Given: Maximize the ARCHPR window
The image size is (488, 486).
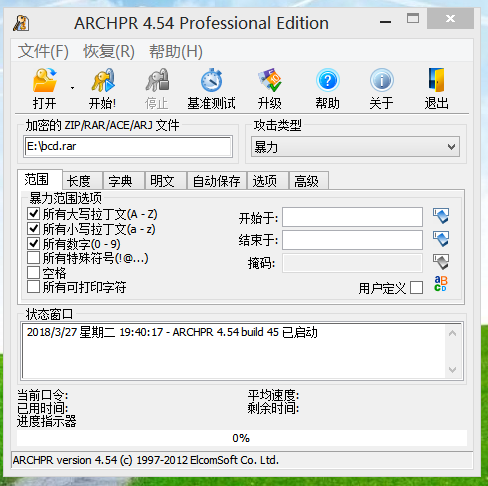Looking at the screenshot, I should tap(413, 18).
